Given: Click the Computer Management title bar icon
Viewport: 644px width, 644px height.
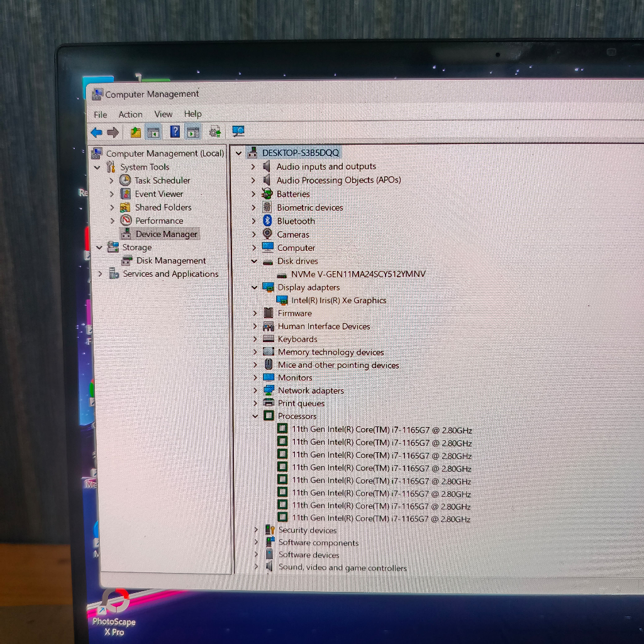Looking at the screenshot, I should (97, 94).
